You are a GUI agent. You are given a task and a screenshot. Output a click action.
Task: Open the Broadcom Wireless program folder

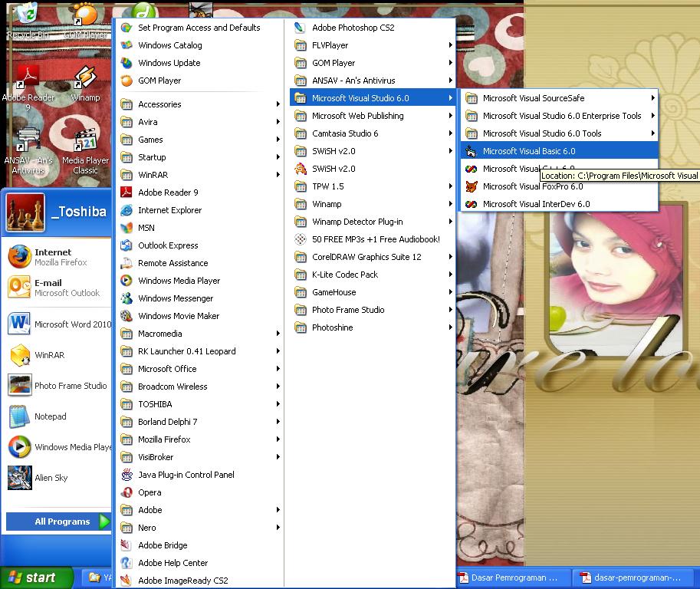200,387
